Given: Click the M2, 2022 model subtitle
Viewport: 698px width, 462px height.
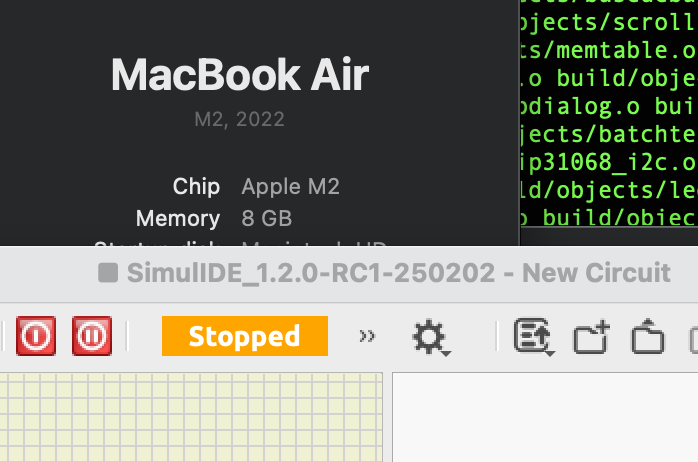Looking at the screenshot, I should pos(239,119).
